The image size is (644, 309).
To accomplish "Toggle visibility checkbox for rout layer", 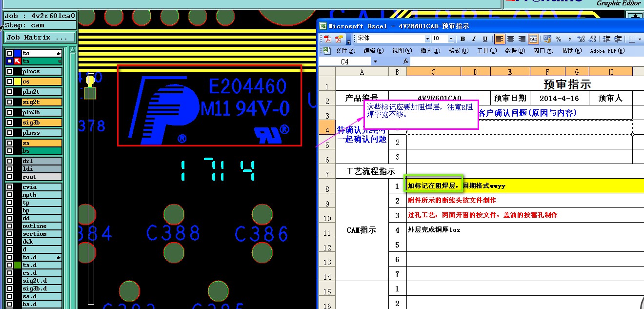I will click(x=10, y=177).
